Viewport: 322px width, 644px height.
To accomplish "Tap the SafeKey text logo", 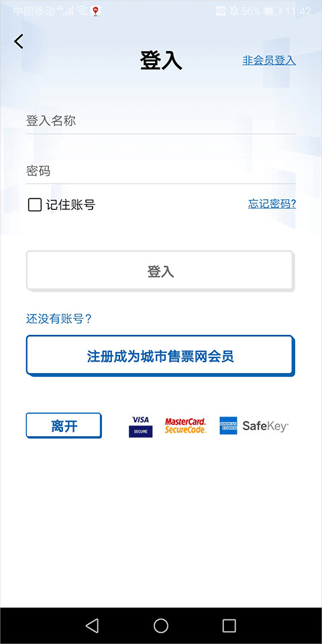I will [x=266, y=426].
